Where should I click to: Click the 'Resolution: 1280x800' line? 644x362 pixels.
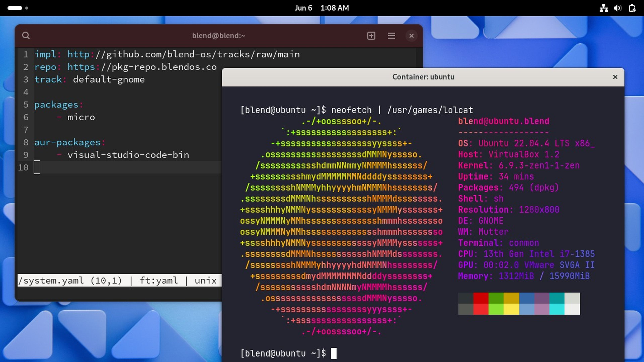click(x=508, y=210)
